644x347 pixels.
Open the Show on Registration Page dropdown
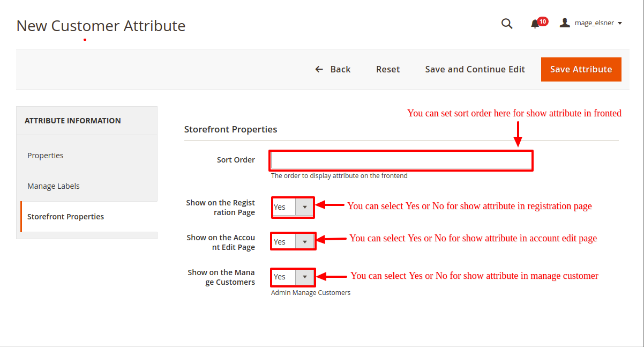pyautogui.click(x=293, y=207)
